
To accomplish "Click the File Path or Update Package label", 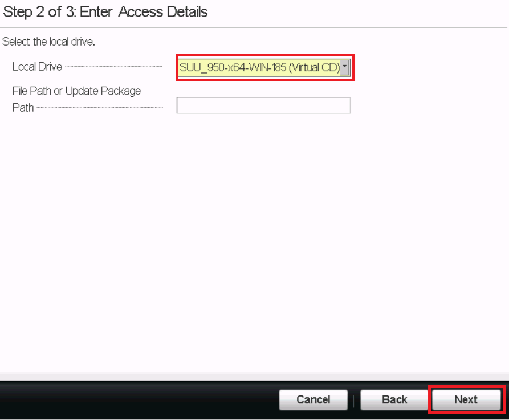I will point(76,91).
